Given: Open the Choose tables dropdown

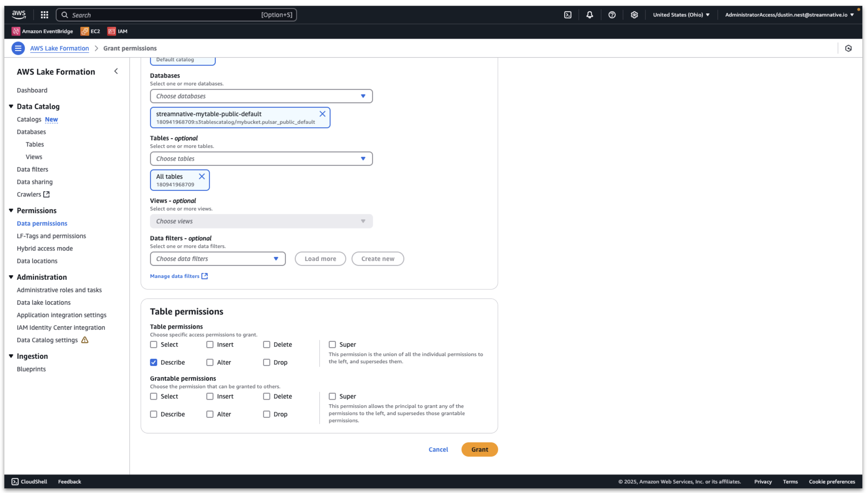Looking at the screenshot, I should pyautogui.click(x=261, y=159).
